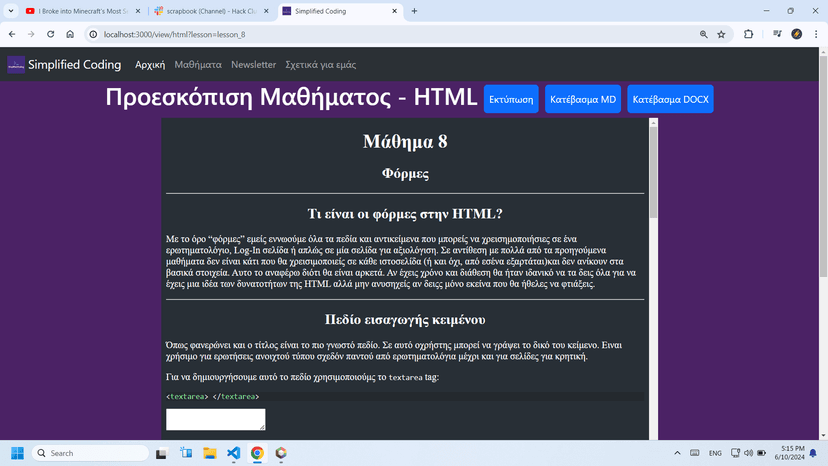Open the Chrome three-dot menu
This screenshot has width=828, height=466.
point(816,34)
